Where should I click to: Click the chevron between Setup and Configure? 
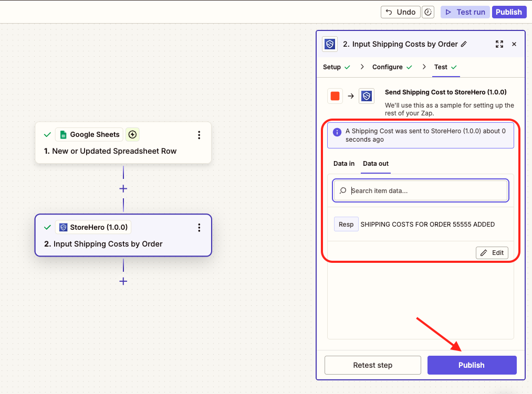click(x=362, y=67)
